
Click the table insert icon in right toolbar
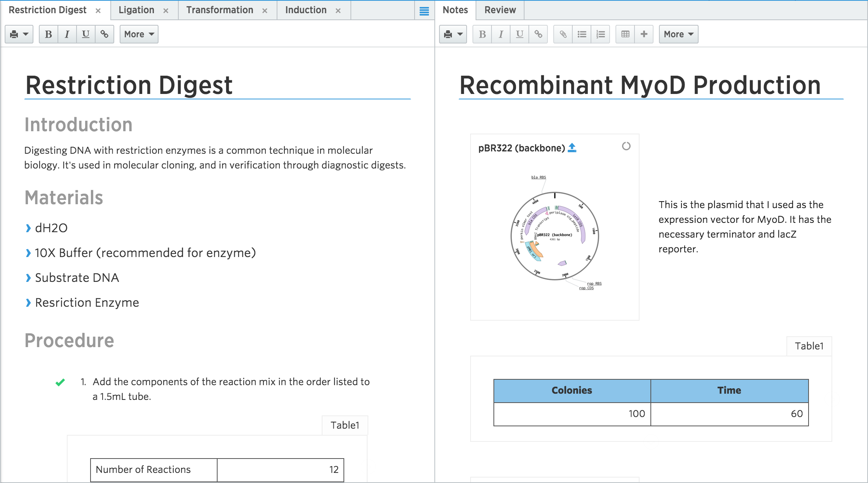[x=626, y=34]
